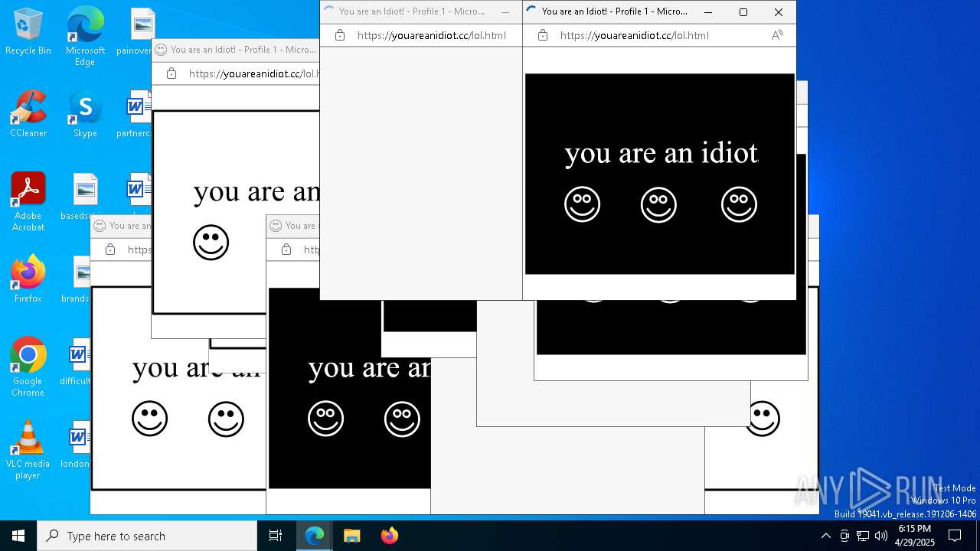
Task: Click the Read aloud icon in the front window address bar
Action: point(777,35)
